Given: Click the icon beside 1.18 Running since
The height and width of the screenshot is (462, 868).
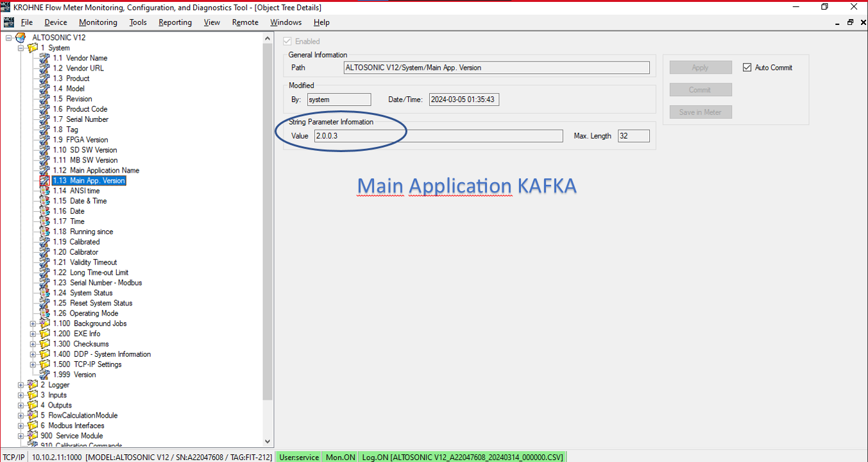Looking at the screenshot, I should point(44,232).
